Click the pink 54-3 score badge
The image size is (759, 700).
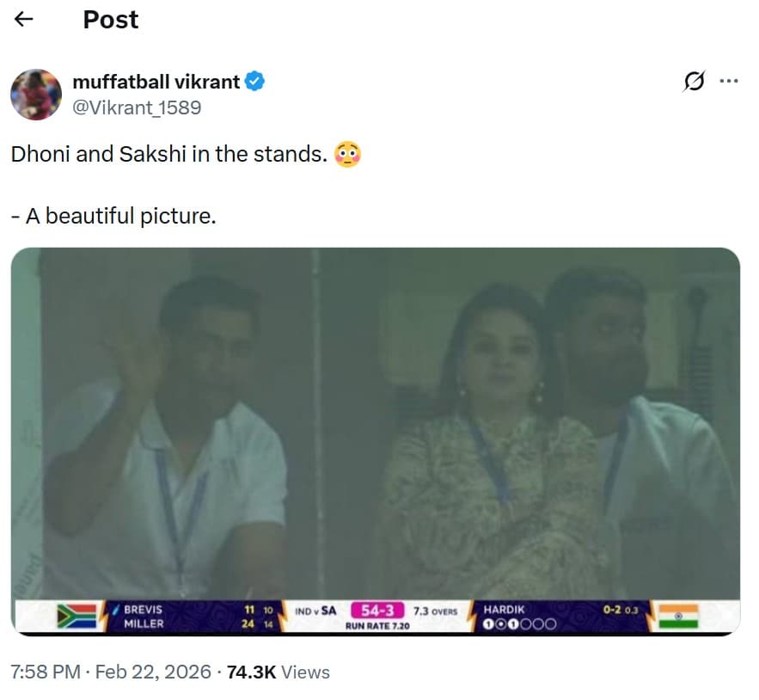383,611
